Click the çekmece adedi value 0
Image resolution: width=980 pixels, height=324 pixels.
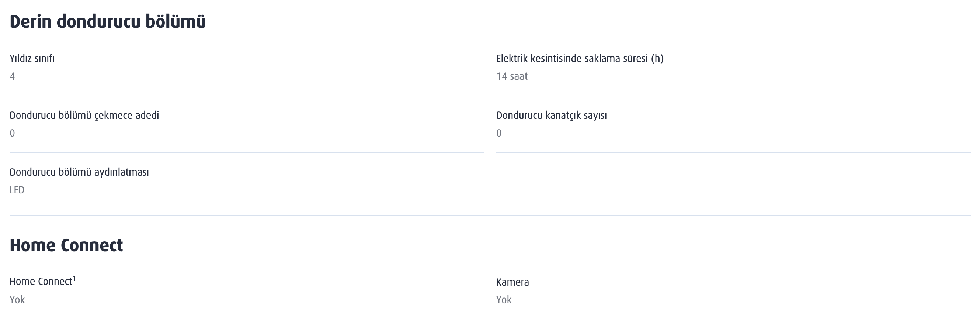click(12, 133)
